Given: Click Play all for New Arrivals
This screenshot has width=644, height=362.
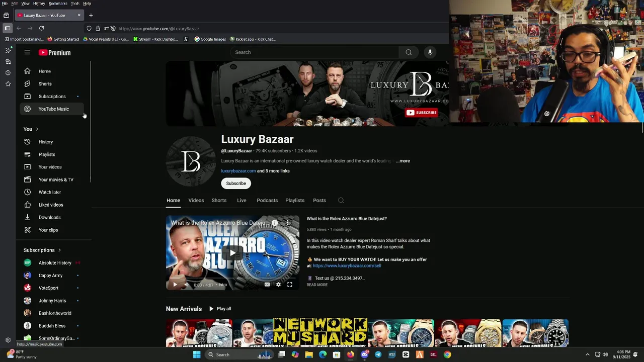Looking at the screenshot, I should (220, 309).
